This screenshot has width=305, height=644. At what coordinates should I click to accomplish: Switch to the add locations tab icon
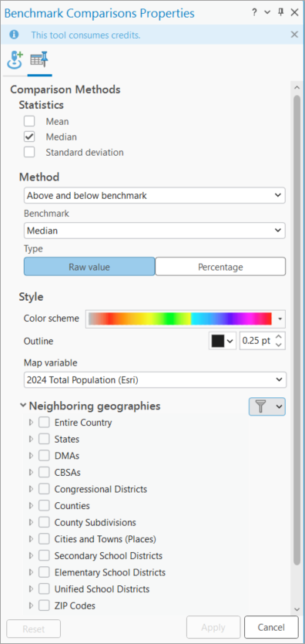coord(15,60)
